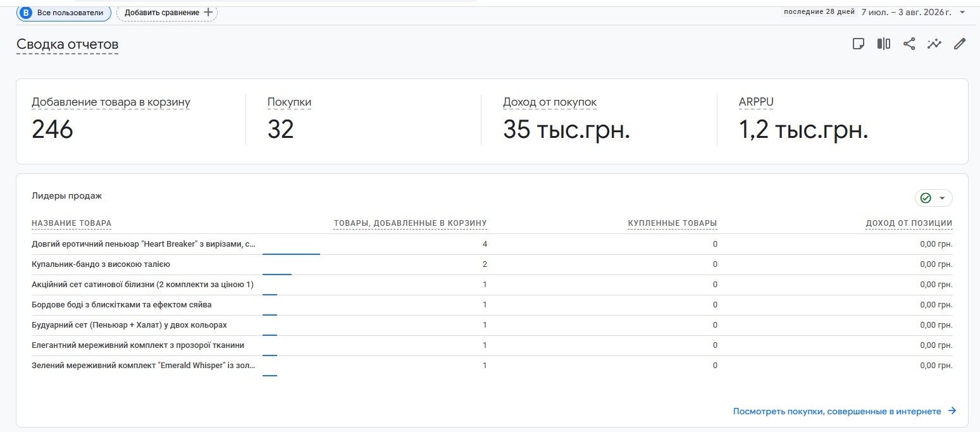Click the bar for Купальник-бандо row
This screenshot has height=432, width=980.
[x=277, y=274]
